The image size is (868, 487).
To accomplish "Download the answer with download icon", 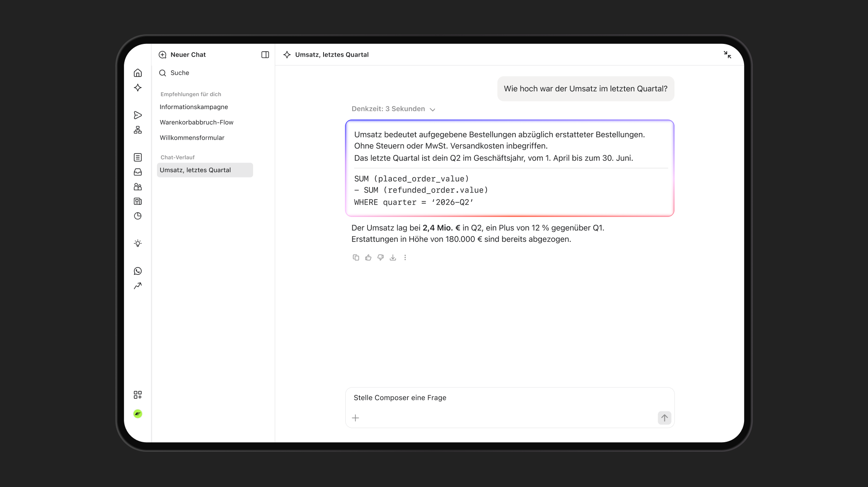I will click(393, 257).
